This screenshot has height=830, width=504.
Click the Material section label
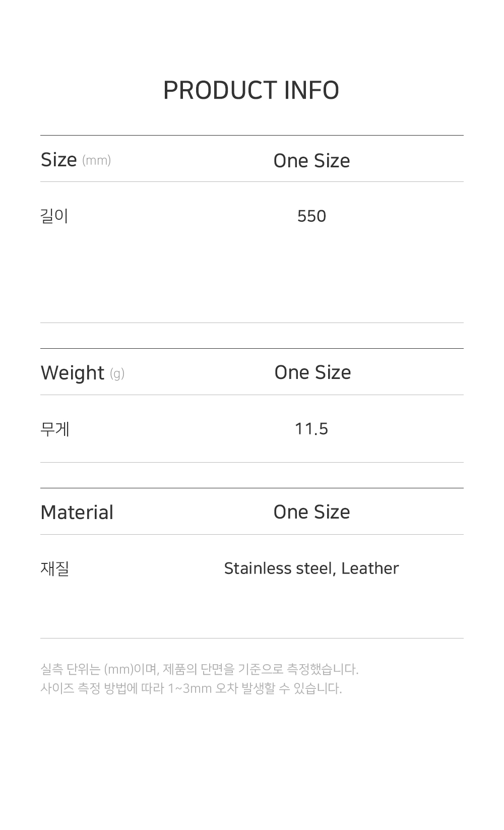[x=77, y=513]
